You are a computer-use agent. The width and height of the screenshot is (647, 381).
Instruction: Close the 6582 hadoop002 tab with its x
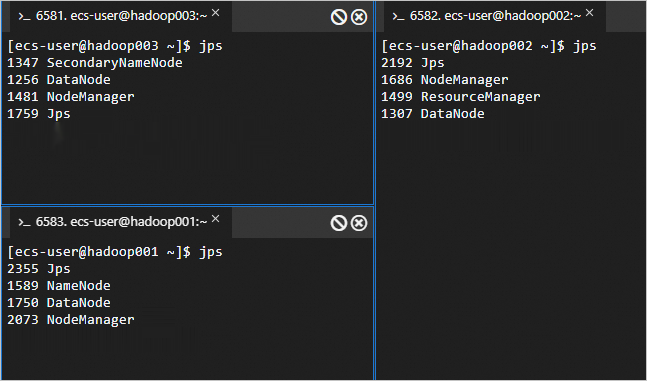point(590,13)
